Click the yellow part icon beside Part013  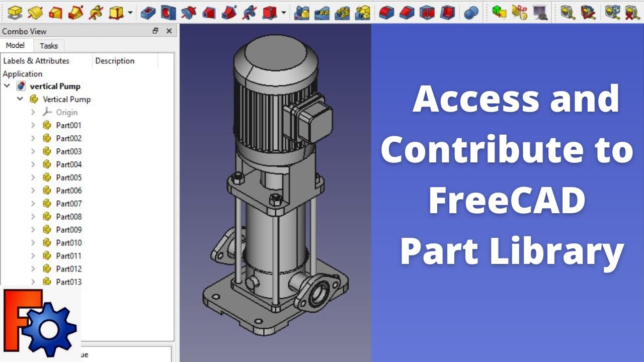coord(47,282)
